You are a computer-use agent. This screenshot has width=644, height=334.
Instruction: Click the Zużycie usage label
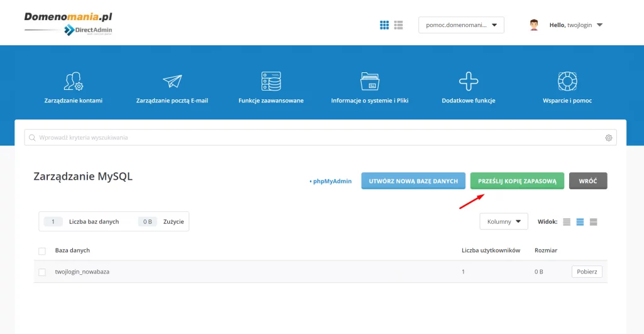[174, 221]
